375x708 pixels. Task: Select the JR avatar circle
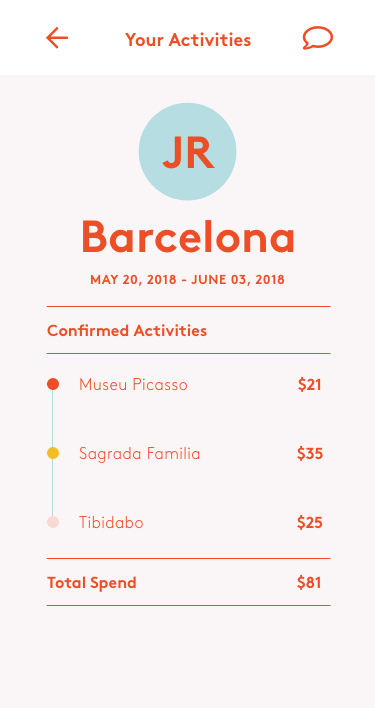tap(187, 152)
